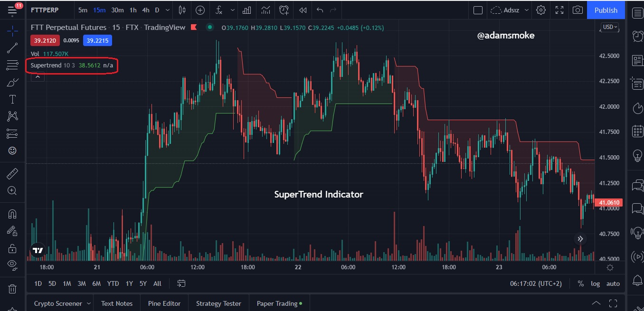Select the 1h timeframe
Screen dimensions: 644x311
[x=133, y=10]
